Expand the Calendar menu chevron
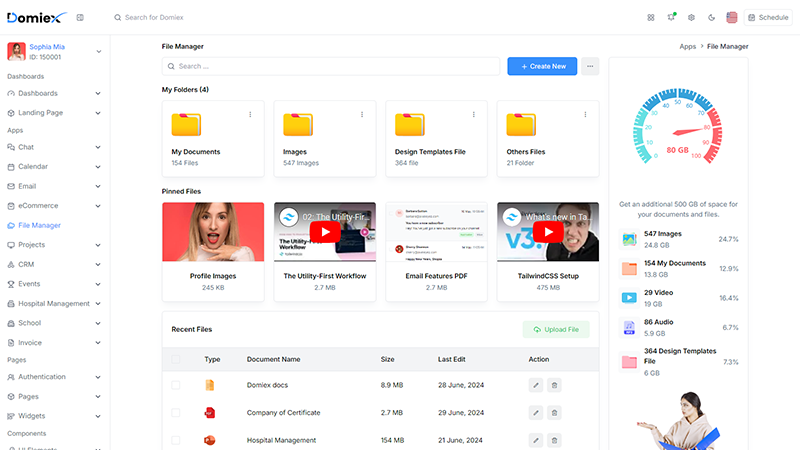Screen dimensions: 800x450 98,167
